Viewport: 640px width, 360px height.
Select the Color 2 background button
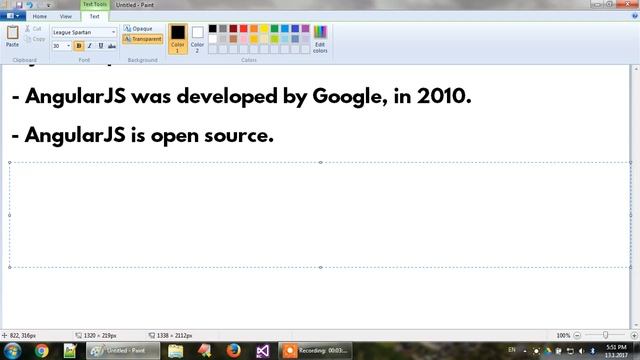(x=197, y=39)
